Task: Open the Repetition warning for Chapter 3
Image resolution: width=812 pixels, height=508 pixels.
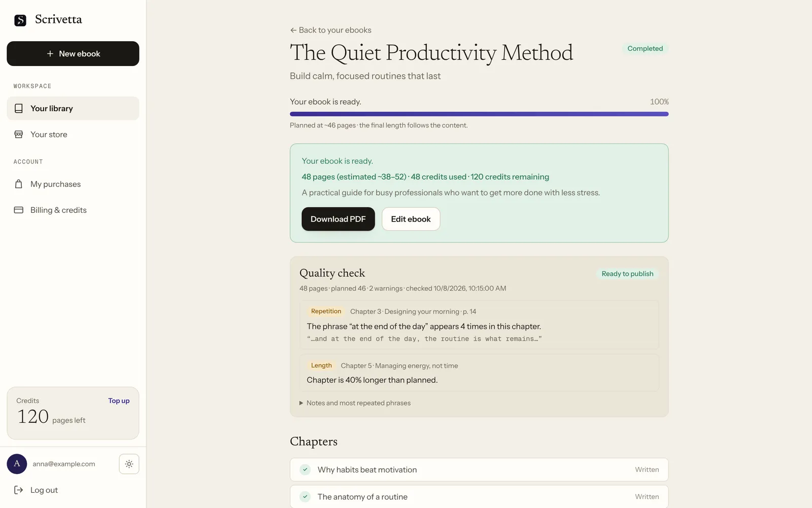Action: (479, 325)
